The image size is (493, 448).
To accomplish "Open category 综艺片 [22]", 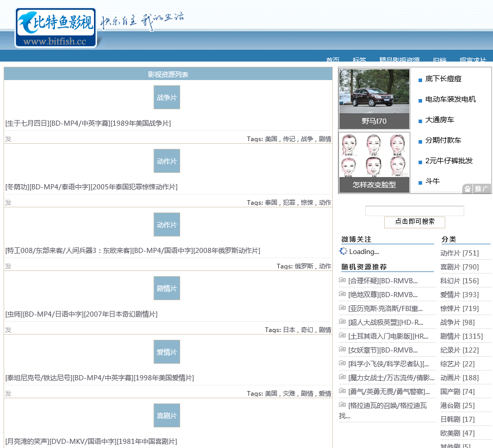I will point(458,364).
